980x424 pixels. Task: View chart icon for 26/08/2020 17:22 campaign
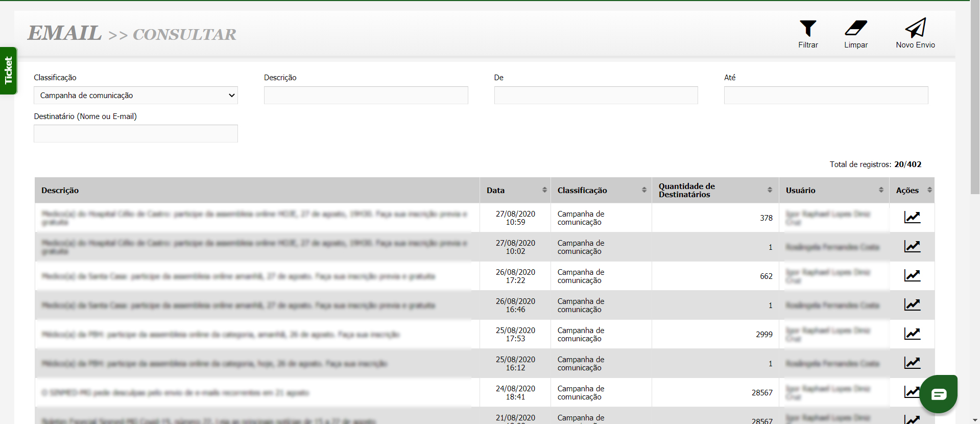pyautogui.click(x=912, y=276)
